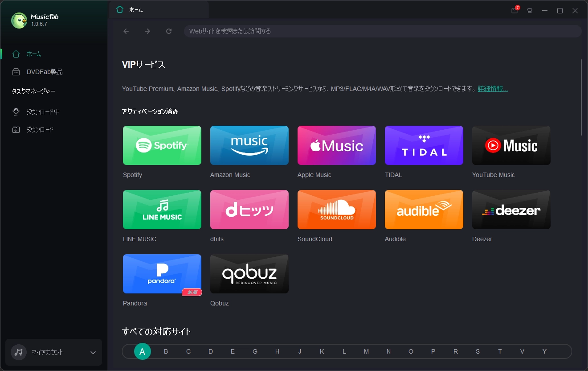Select letter V in the site index
Image resolution: width=588 pixels, height=371 pixels.
coord(522,351)
